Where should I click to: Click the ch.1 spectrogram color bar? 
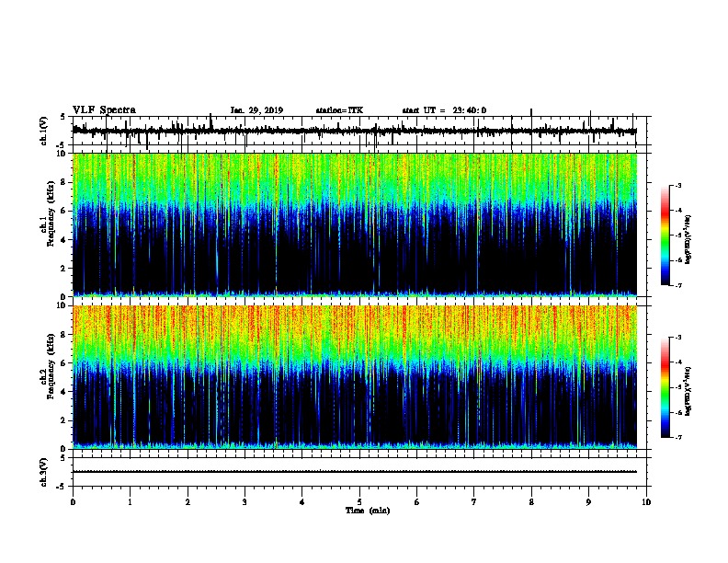(665, 236)
